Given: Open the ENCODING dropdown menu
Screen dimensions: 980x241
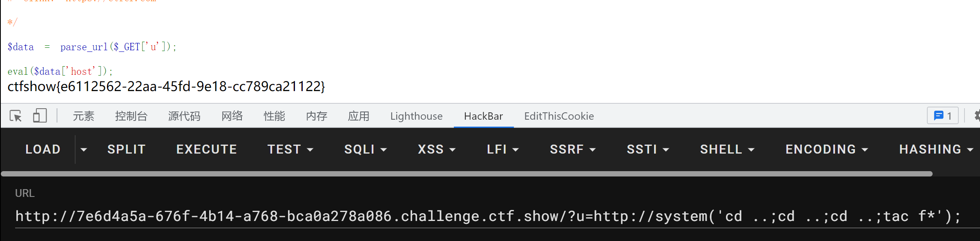Looking at the screenshot, I should click(827, 150).
